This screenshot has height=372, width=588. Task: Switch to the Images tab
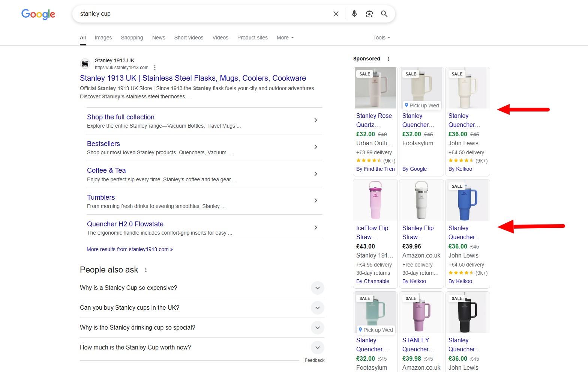click(103, 38)
